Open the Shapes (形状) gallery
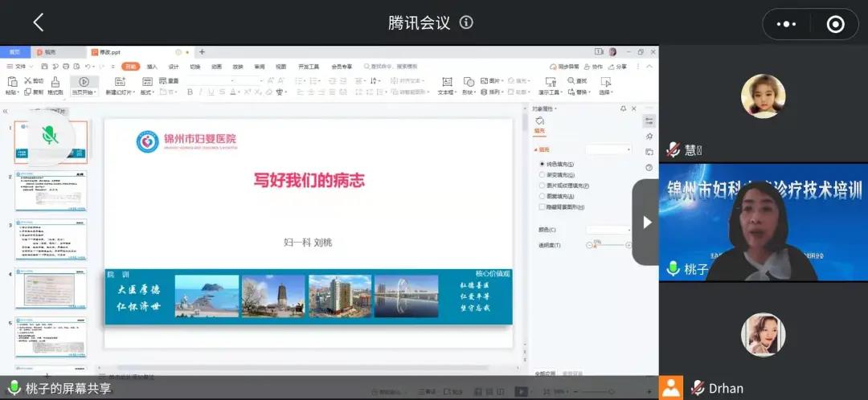The width and height of the screenshot is (868, 400). point(469,86)
